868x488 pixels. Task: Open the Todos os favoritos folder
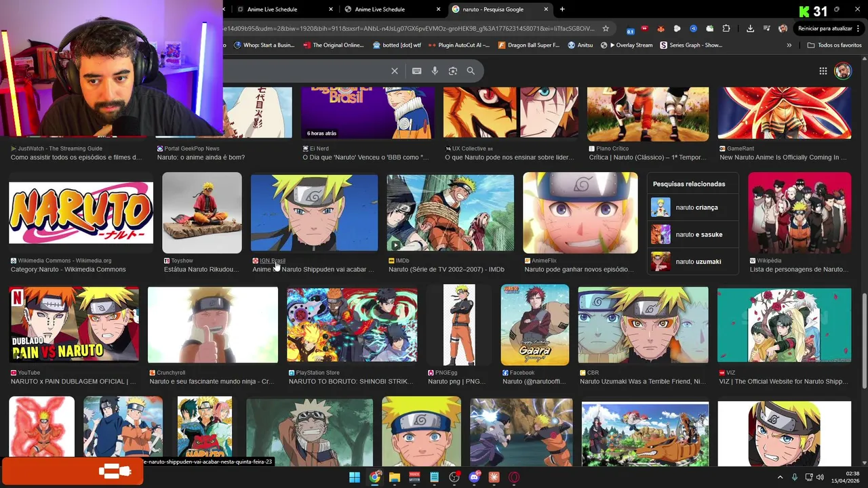click(834, 45)
